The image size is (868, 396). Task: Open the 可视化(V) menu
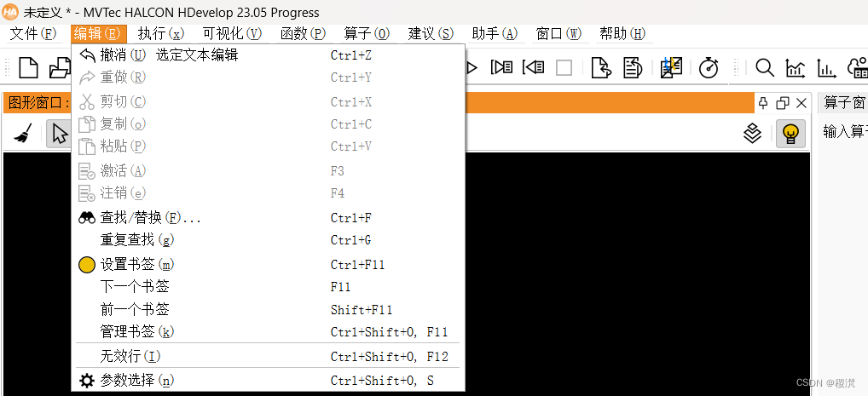(x=232, y=34)
